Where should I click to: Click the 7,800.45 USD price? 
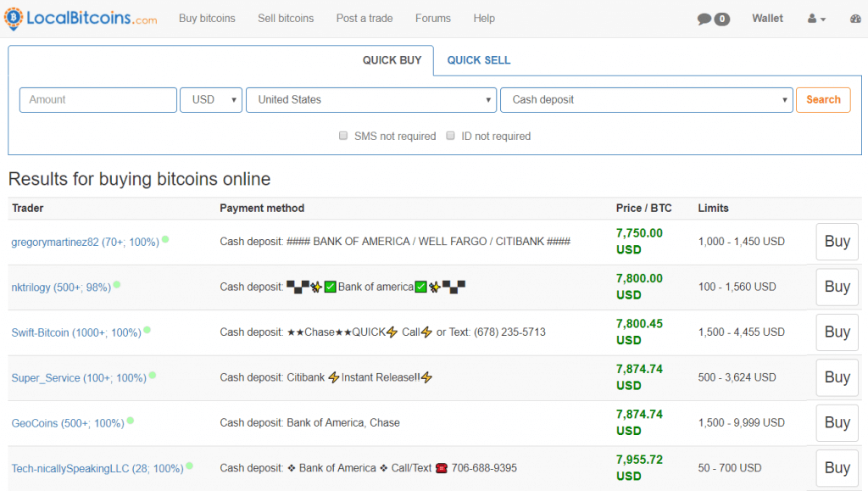tap(639, 332)
